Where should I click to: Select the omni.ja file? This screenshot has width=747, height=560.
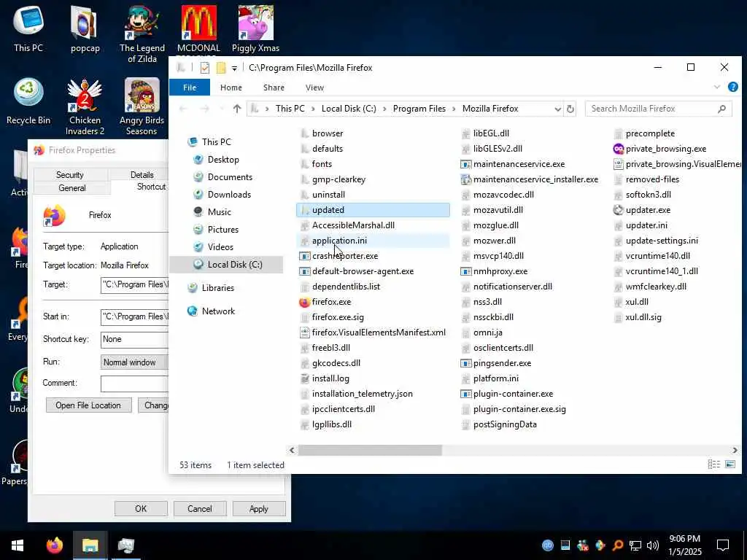487,332
